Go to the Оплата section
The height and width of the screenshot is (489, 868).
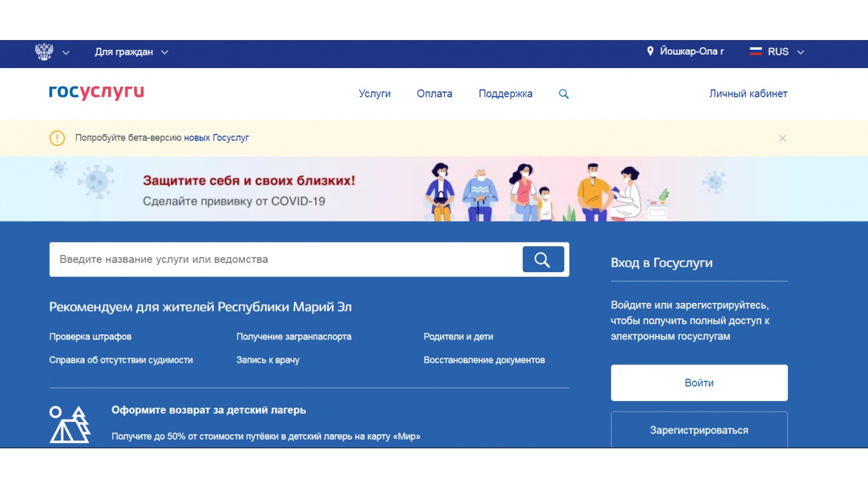435,94
